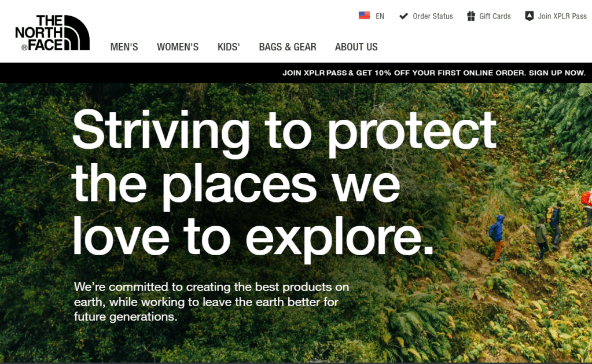Open the Gift Cards link

tap(495, 16)
